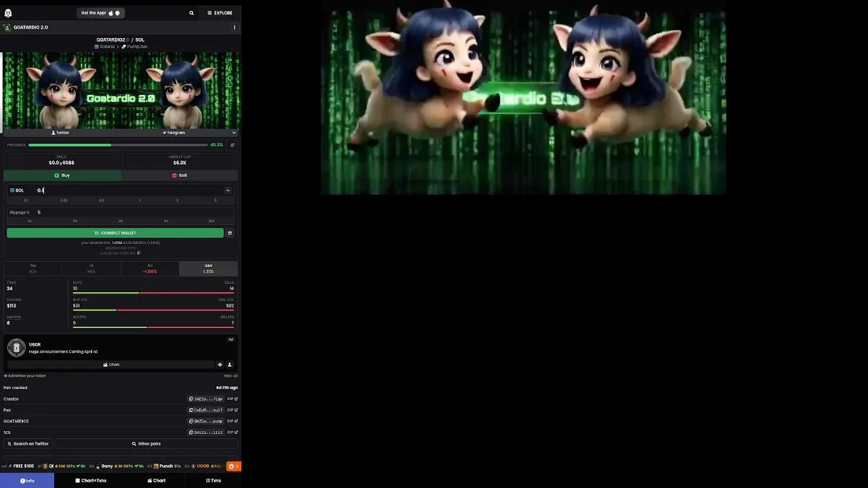The width and height of the screenshot is (868, 488).
Task: Copy the Pair address chip
Action: 206,410
